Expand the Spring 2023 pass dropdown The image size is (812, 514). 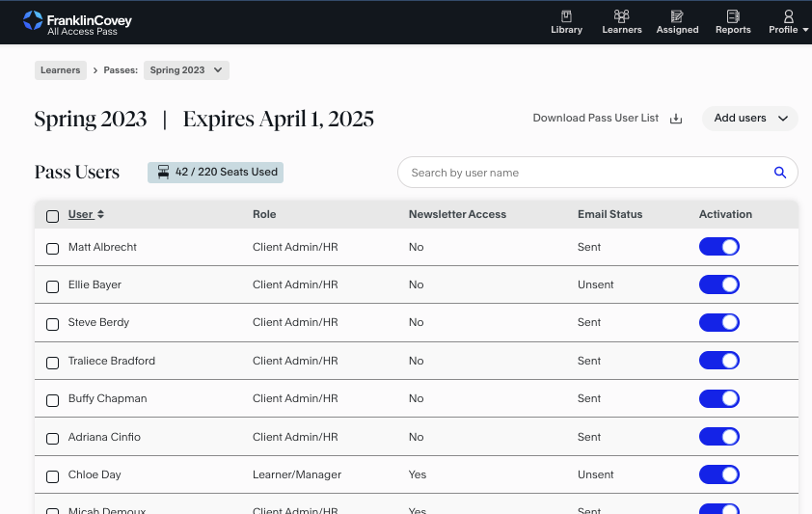click(x=187, y=69)
